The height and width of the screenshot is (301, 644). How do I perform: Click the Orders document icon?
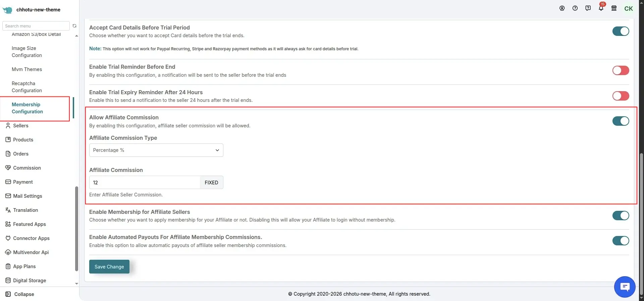8,154
